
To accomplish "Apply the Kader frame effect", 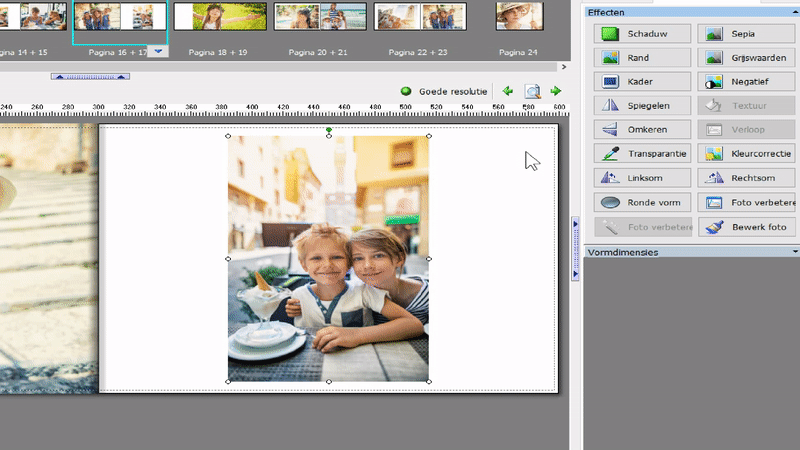I will coord(644,82).
